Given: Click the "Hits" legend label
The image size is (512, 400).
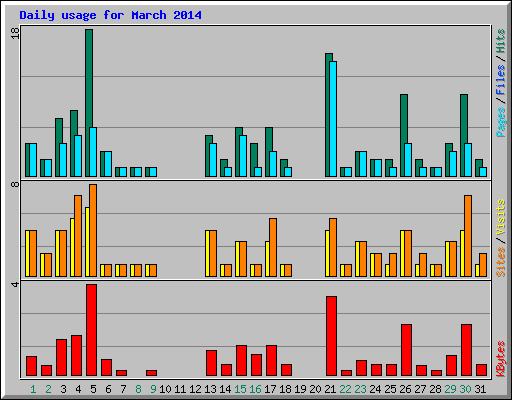Looking at the screenshot, I should click(x=500, y=41).
